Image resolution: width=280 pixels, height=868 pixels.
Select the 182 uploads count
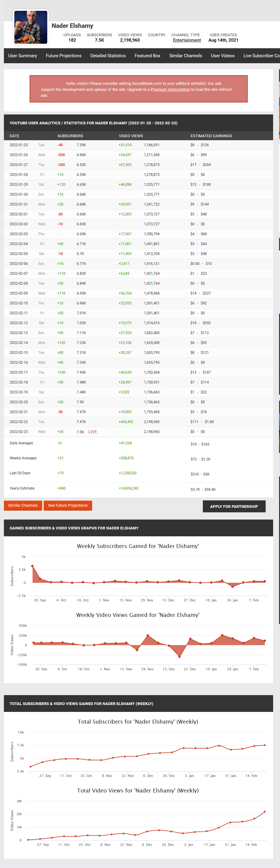click(x=72, y=40)
